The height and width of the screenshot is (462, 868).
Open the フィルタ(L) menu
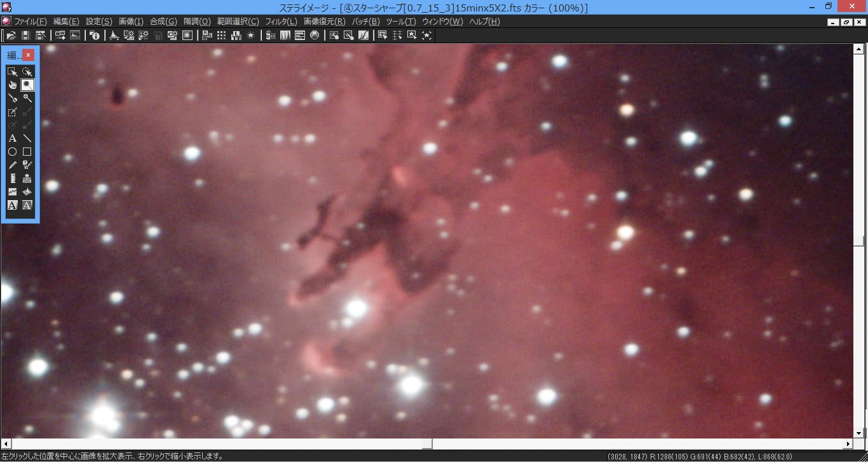(x=281, y=22)
